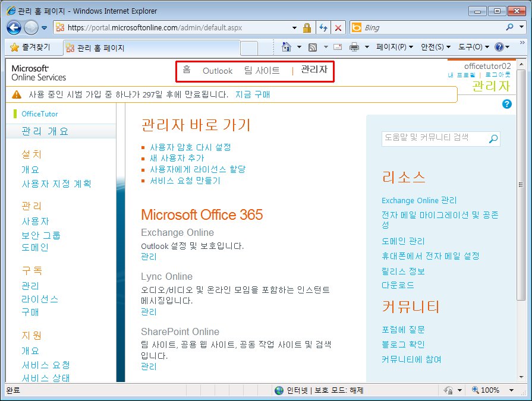Viewport: 532px width, 401px height.
Task: Open 도메인 in the sidebar
Action: pos(35,248)
